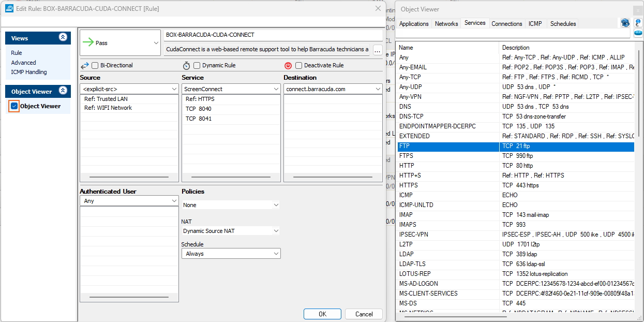Screen dimensions: 644x322
Task: Select the FTP service row
Action: tap(516, 146)
